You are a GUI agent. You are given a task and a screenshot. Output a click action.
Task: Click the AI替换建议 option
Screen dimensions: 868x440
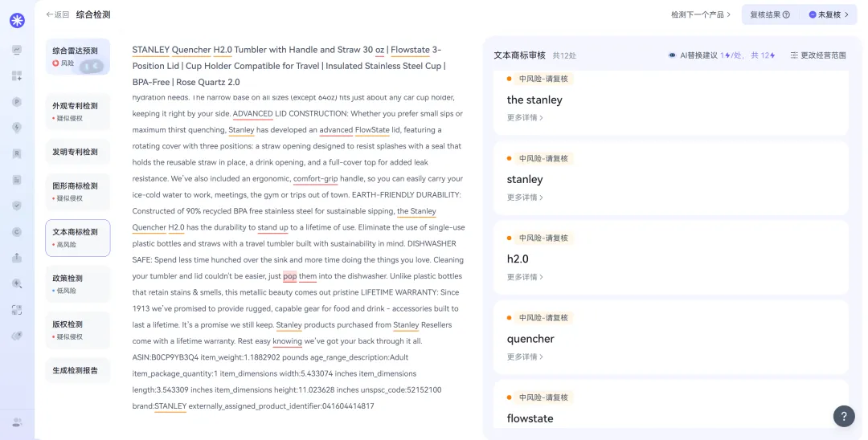(698, 55)
